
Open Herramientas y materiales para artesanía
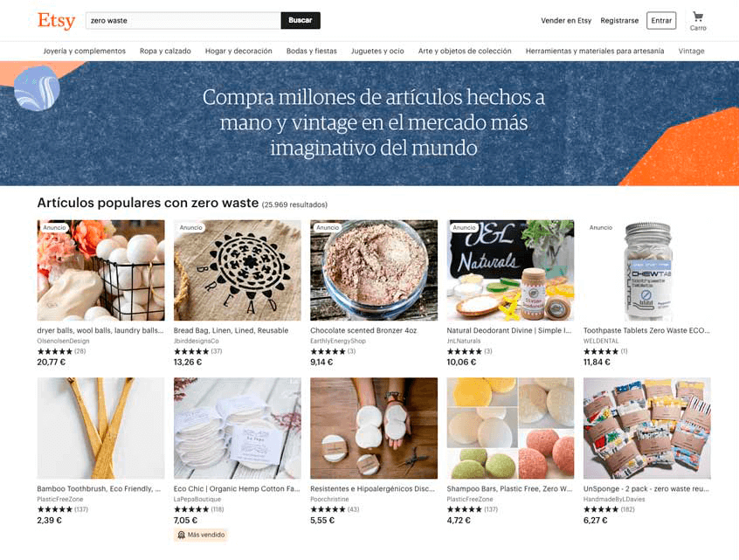tap(595, 51)
